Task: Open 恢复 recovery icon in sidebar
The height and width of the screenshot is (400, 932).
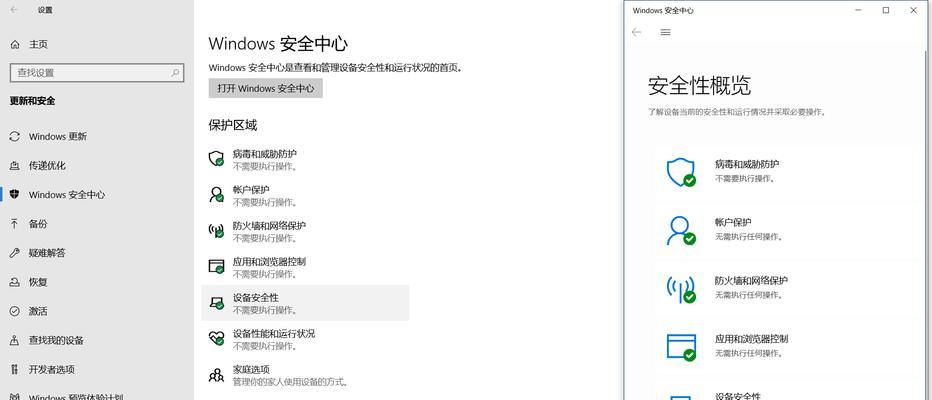Action: point(15,282)
